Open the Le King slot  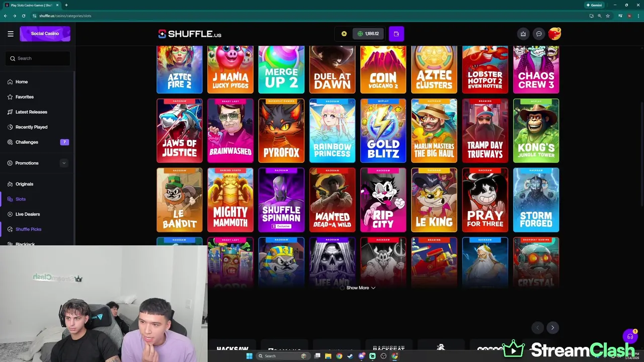click(434, 200)
